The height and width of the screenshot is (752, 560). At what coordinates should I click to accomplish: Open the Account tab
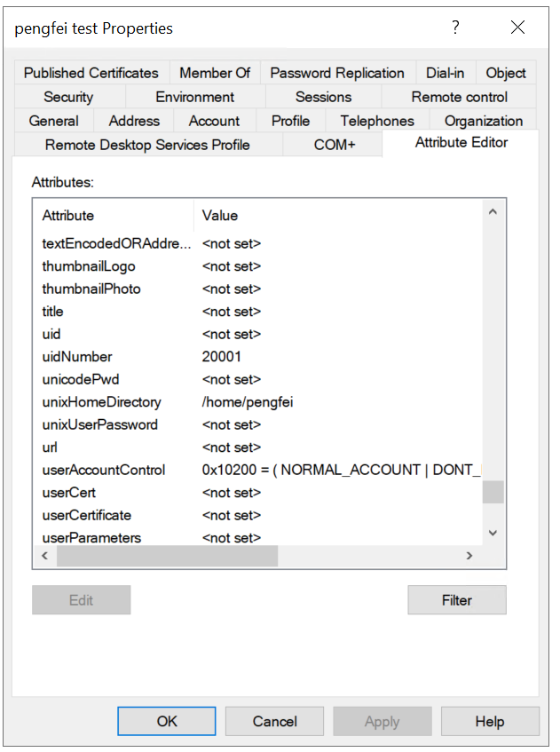click(214, 121)
